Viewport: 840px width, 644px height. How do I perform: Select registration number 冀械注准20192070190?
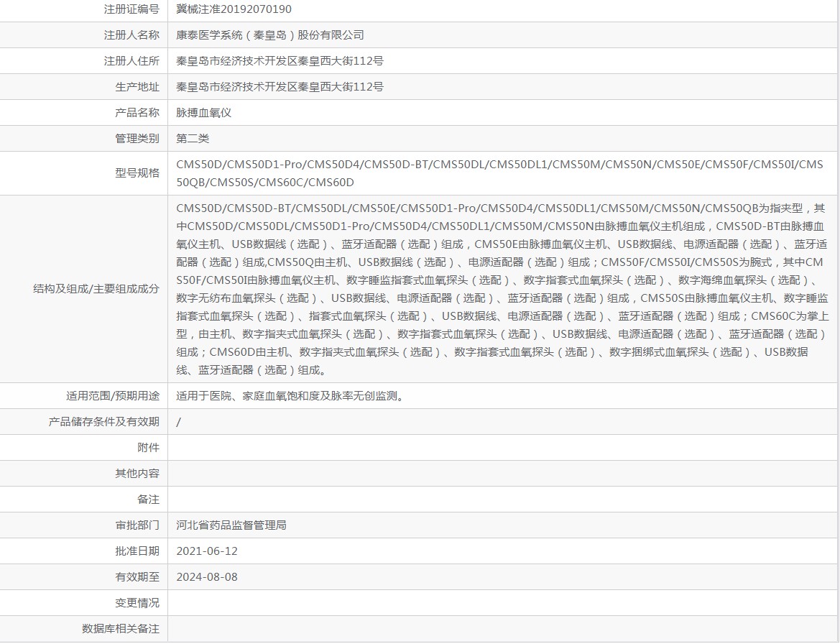234,9
